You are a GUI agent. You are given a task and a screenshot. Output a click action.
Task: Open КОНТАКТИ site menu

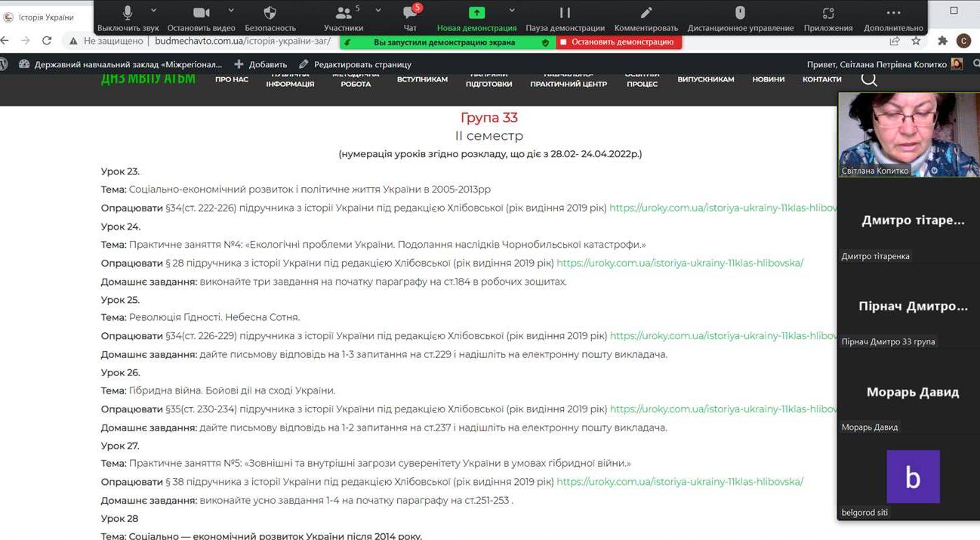click(x=821, y=79)
